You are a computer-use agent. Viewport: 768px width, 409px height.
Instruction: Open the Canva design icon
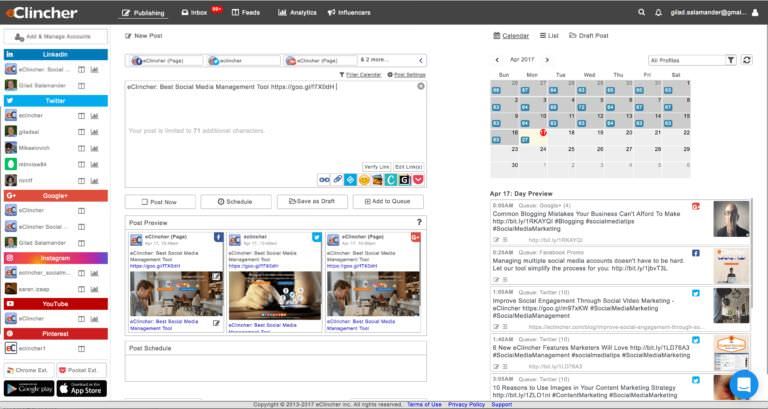click(x=390, y=180)
